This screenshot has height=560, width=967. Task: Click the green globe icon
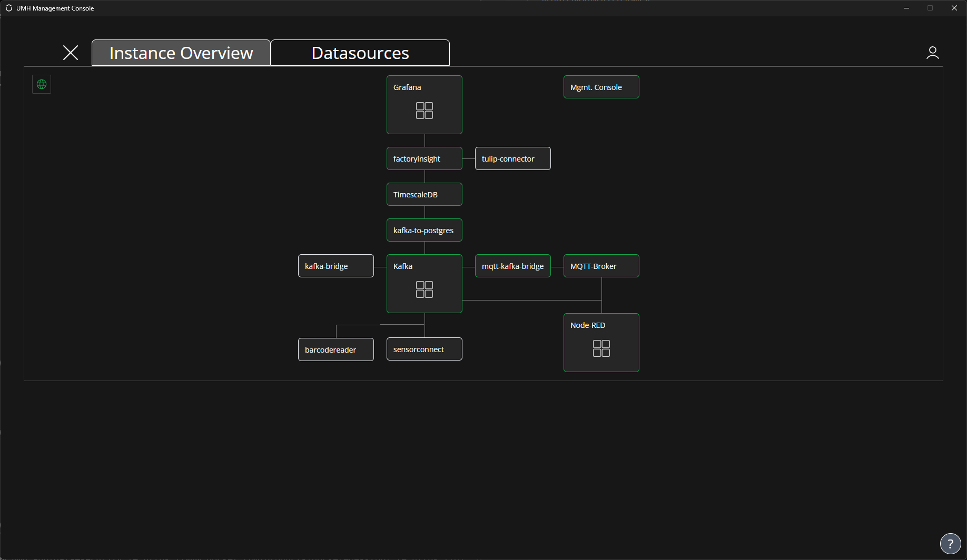pos(42,84)
